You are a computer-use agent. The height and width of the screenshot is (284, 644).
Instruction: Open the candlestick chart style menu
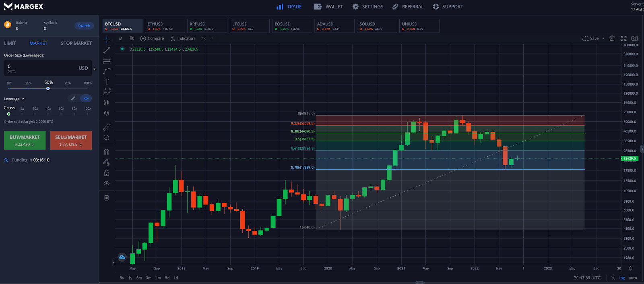132,39
